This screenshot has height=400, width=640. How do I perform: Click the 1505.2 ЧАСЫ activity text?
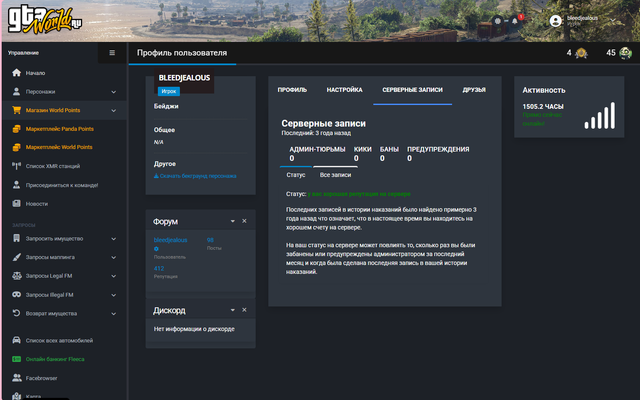click(543, 107)
